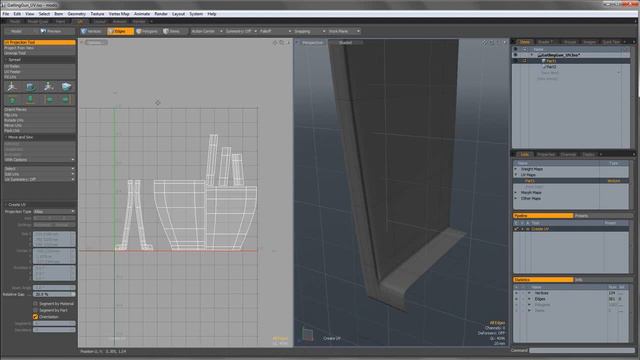Select the Edges row in Statistics
Image resolution: width=640 pixels, height=360 pixels.
point(571,299)
